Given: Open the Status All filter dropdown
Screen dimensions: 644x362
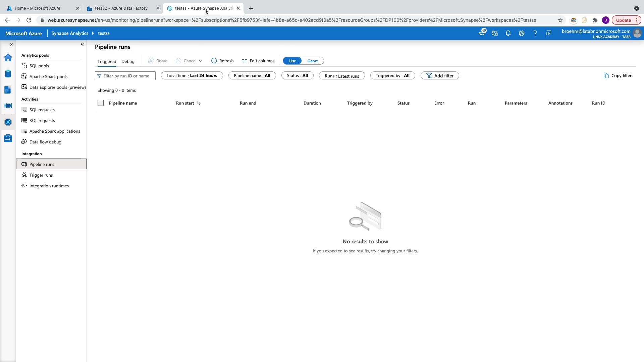Looking at the screenshot, I should coord(297,76).
